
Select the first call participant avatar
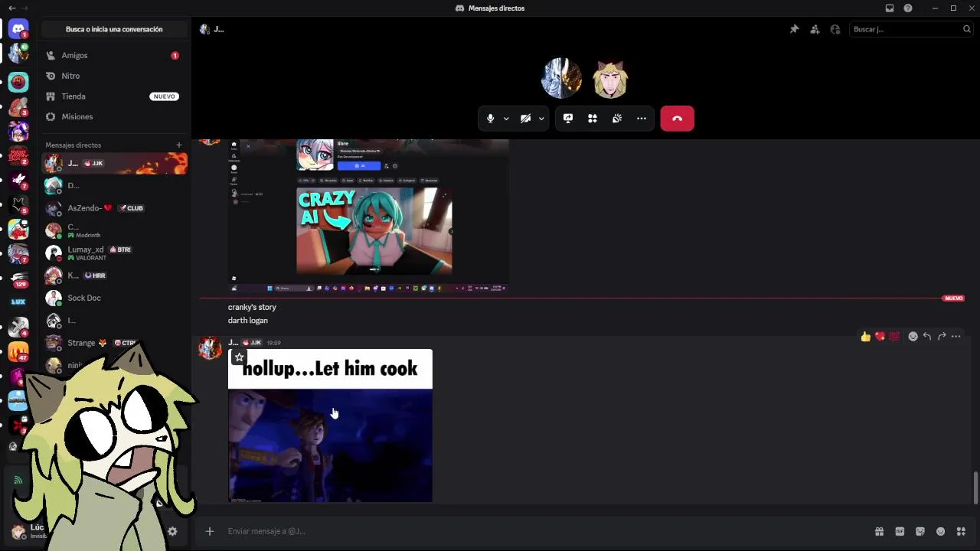561,78
